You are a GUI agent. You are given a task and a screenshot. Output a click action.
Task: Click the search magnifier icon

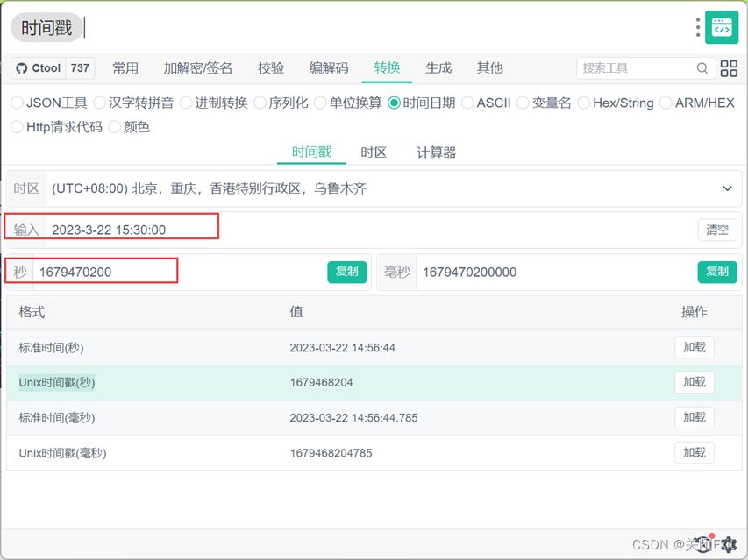[702, 68]
